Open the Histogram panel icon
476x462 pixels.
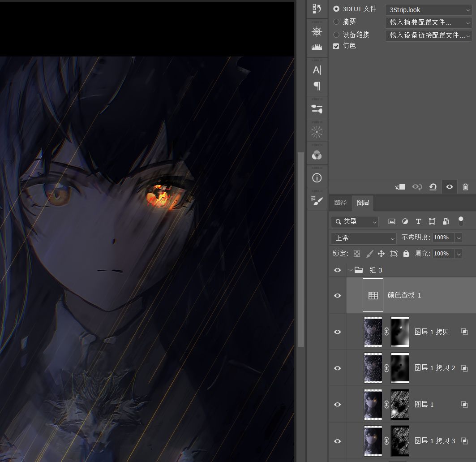click(317, 47)
